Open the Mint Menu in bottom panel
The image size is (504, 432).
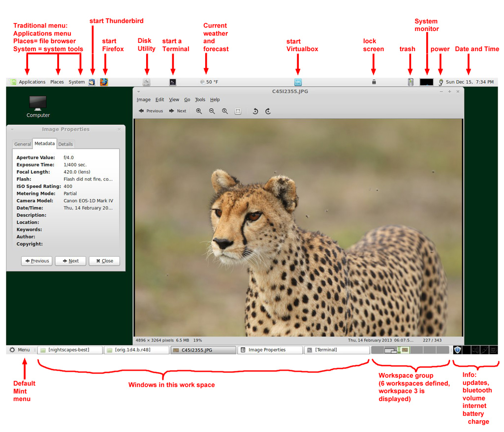20,350
